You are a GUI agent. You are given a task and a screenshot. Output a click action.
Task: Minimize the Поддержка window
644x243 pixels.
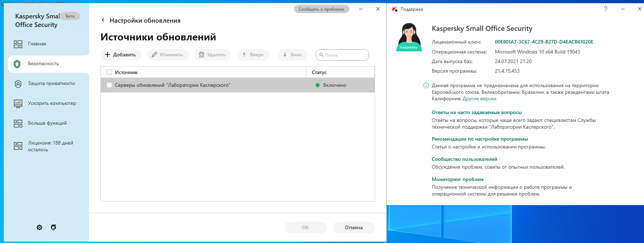click(623, 9)
